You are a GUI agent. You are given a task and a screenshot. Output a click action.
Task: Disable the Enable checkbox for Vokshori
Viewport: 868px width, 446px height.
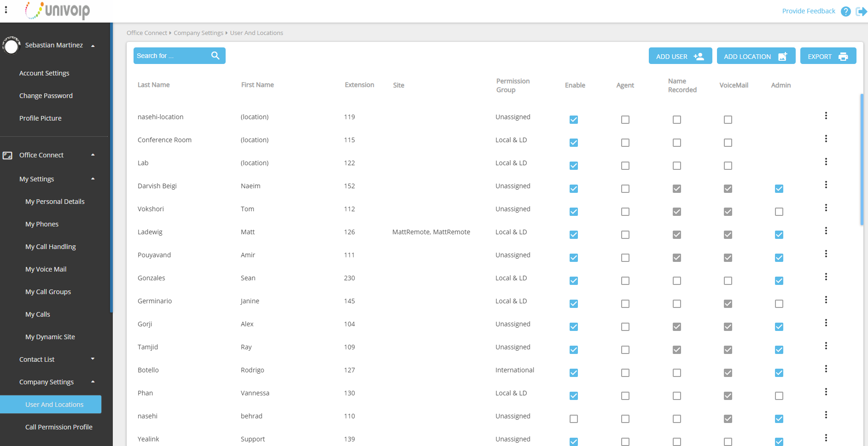point(574,212)
